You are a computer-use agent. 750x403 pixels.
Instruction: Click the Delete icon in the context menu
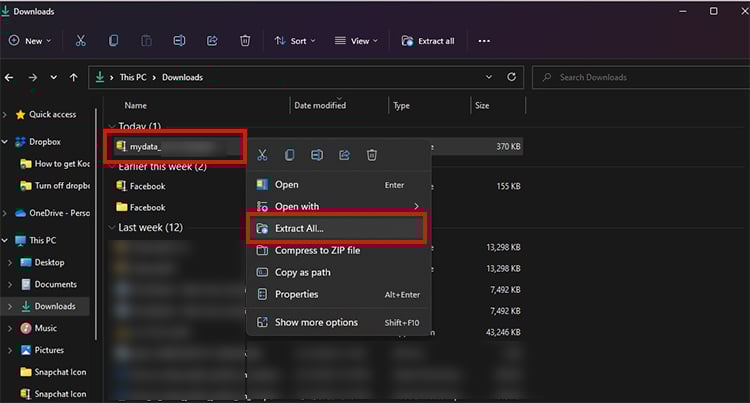[371, 155]
